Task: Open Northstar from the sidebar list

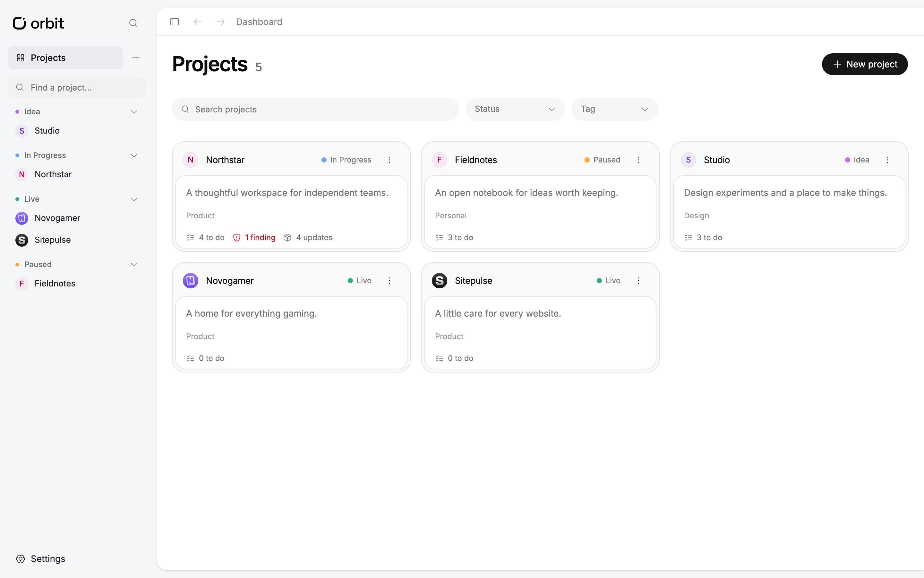Action: click(76, 174)
